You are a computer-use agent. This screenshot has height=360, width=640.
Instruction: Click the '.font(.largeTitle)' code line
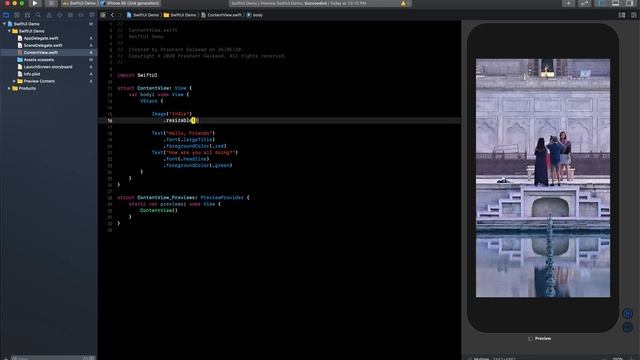point(189,140)
